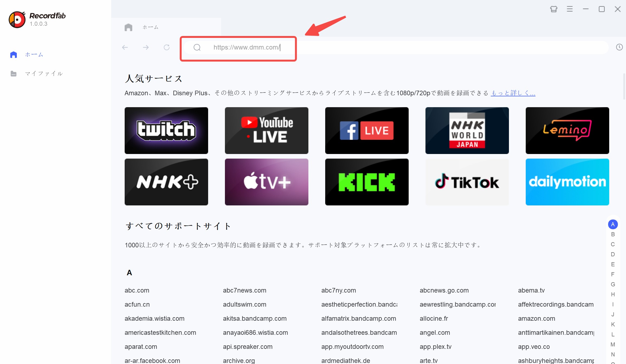Switch to the ホーム tab
The image size is (626, 364).
(x=166, y=27)
